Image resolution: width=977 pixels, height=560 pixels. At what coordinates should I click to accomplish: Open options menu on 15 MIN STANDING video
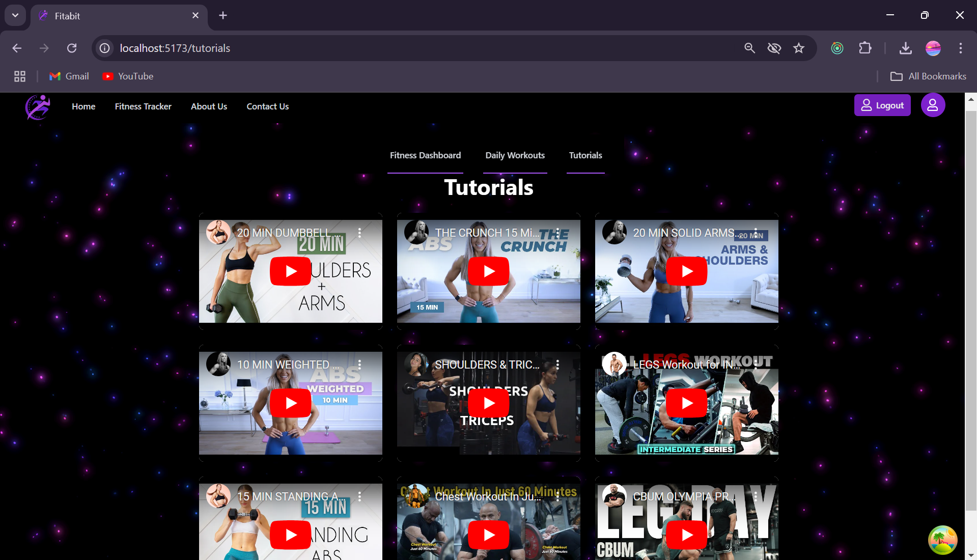pos(359,496)
